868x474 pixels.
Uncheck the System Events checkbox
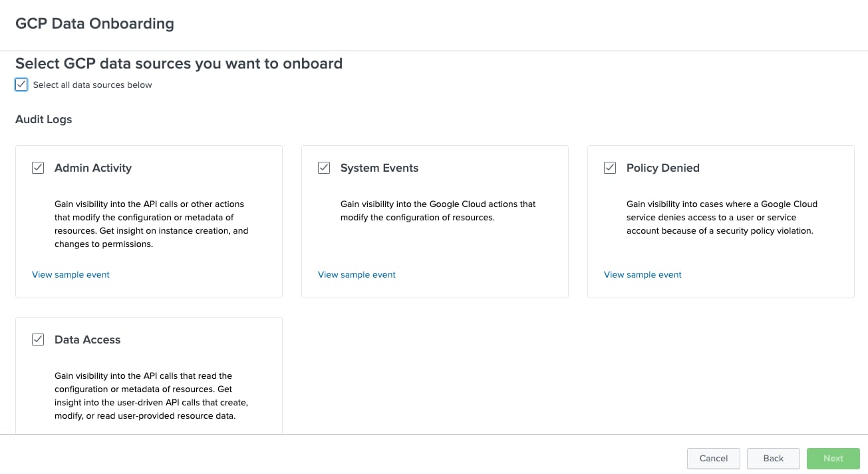(324, 168)
